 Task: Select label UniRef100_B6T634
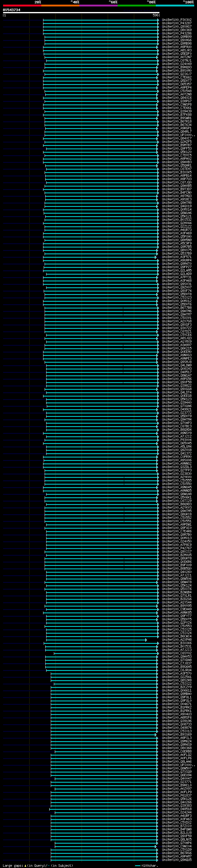(177, 125)
